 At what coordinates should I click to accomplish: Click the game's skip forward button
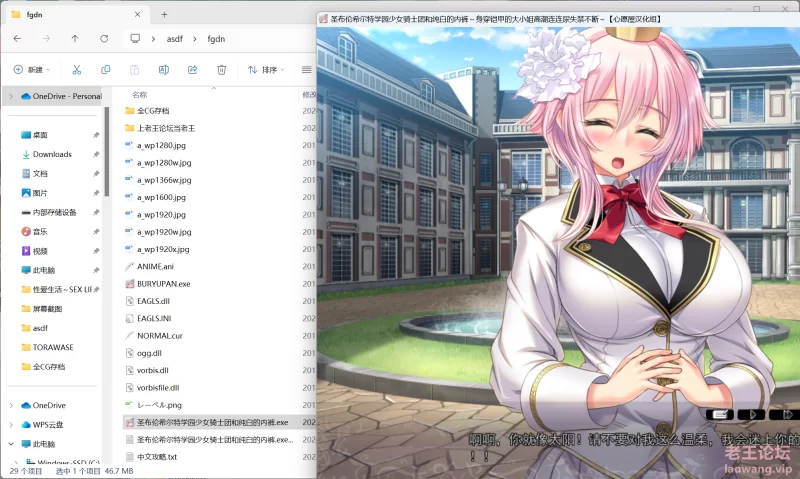click(784, 415)
